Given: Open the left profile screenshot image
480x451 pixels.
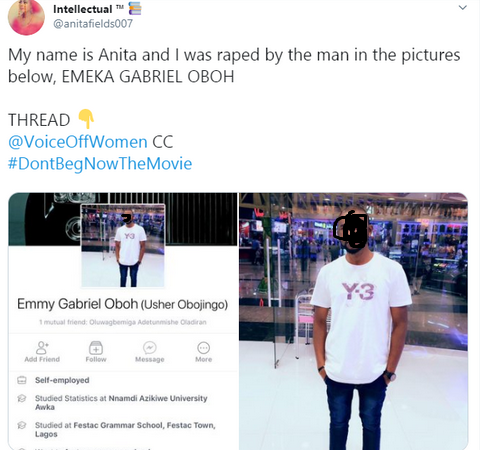Looking at the screenshot, I should (x=123, y=321).
